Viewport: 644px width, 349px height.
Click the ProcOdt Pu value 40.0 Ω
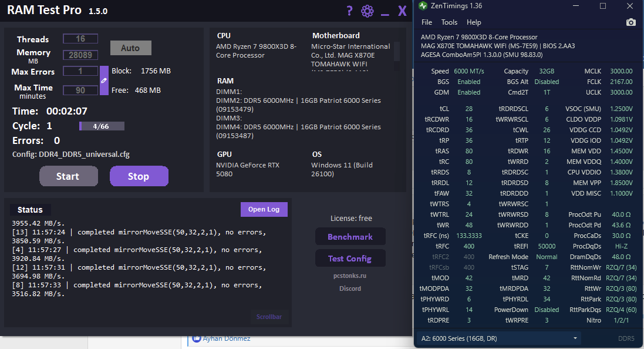point(621,214)
